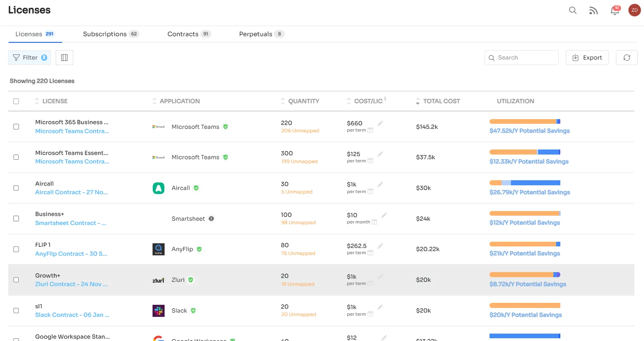This screenshot has height=341, width=644.
Task: Click verified shield next to Aircall
Action: click(x=196, y=188)
